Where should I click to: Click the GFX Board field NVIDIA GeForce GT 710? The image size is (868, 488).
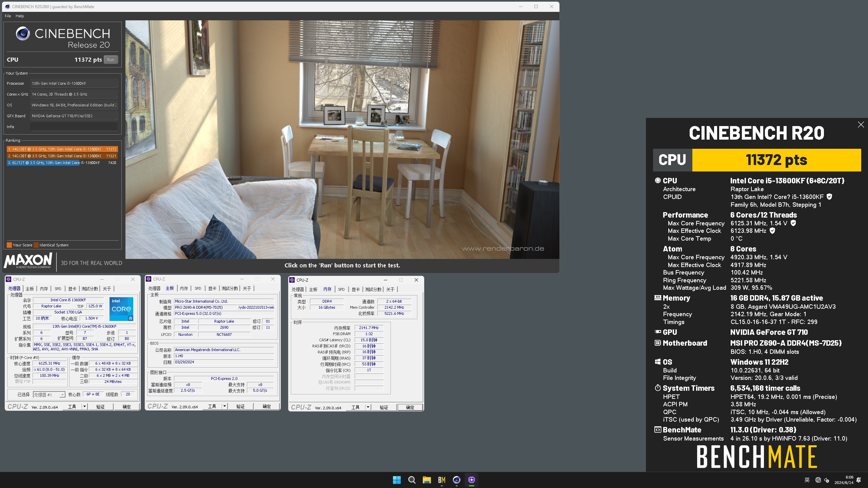74,116
